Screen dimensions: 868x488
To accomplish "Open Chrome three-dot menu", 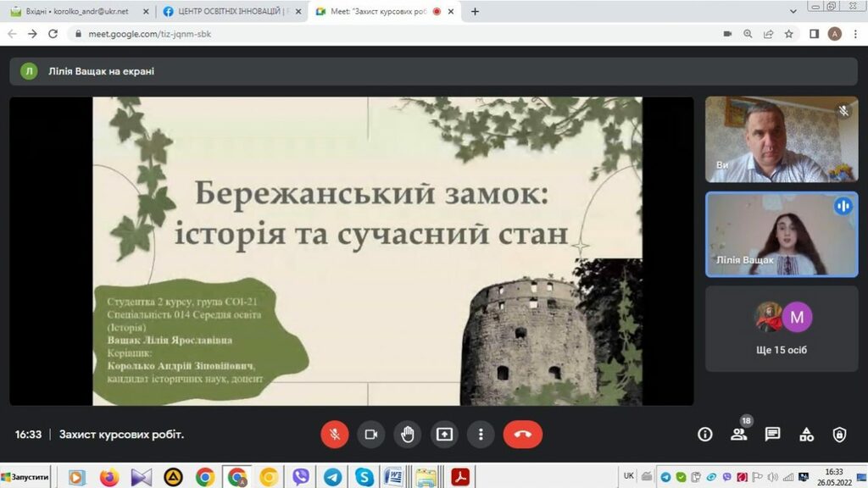I will point(855,34).
